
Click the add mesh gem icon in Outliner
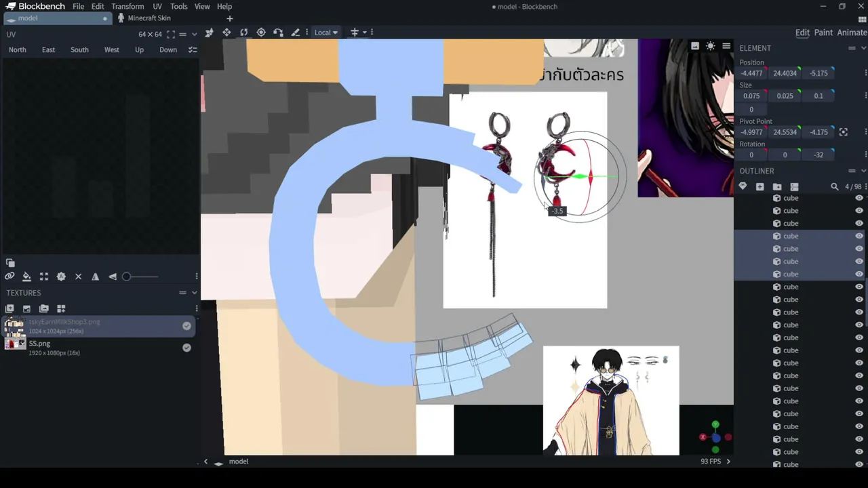click(x=743, y=186)
